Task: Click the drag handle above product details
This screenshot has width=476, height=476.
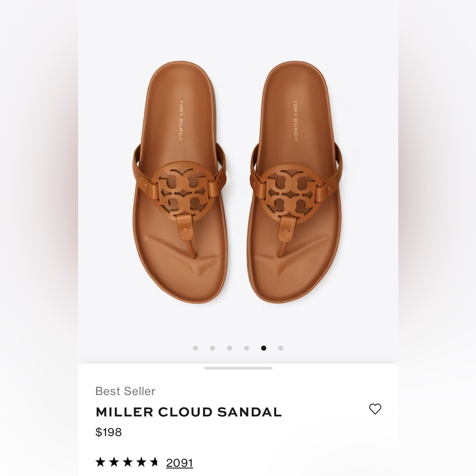Action: pyautogui.click(x=238, y=367)
